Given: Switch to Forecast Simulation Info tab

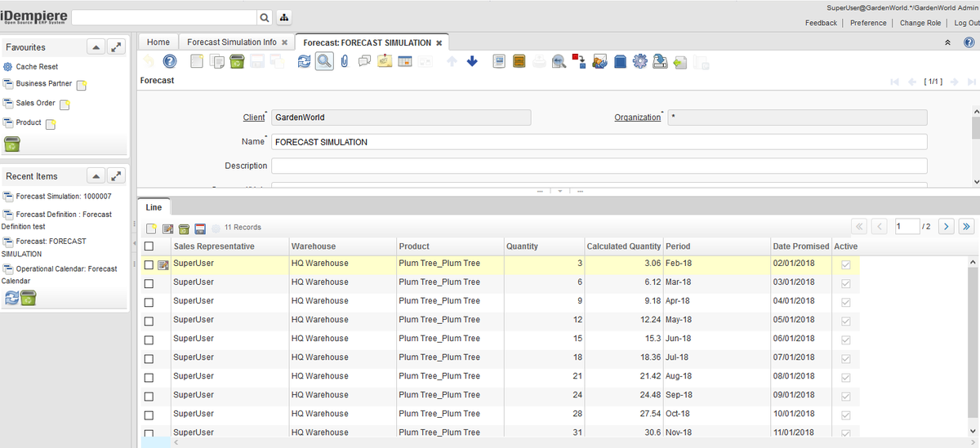Looking at the screenshot, I should coord(232,42).
